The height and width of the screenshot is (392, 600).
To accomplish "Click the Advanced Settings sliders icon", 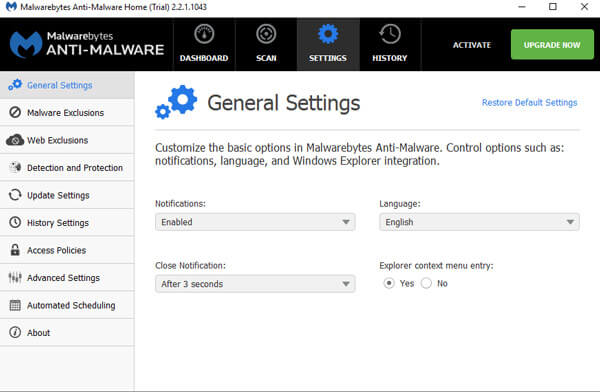I will click(x=15, y=278).
